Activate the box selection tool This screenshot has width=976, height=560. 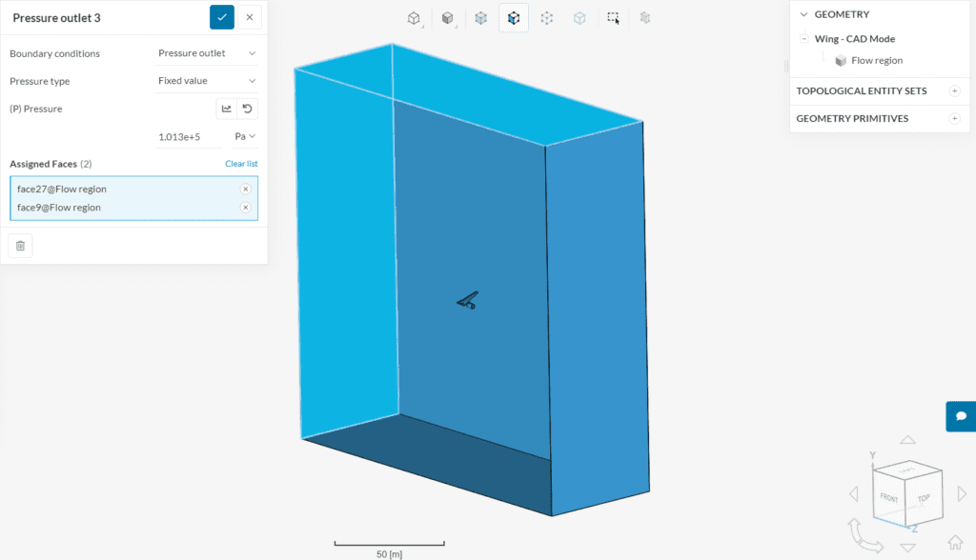(613, 17)
